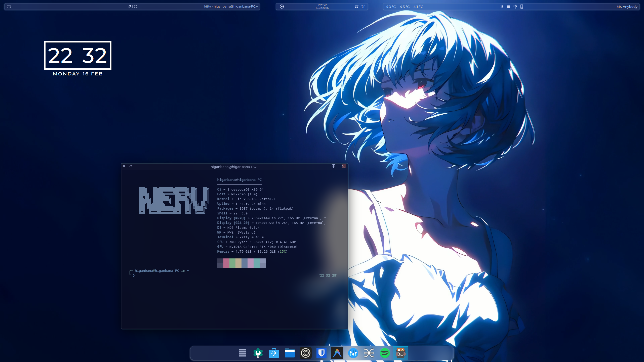Click the 'Terminal → kitty 0.45.0' line
644x362 pixels.
coord(240,237)
